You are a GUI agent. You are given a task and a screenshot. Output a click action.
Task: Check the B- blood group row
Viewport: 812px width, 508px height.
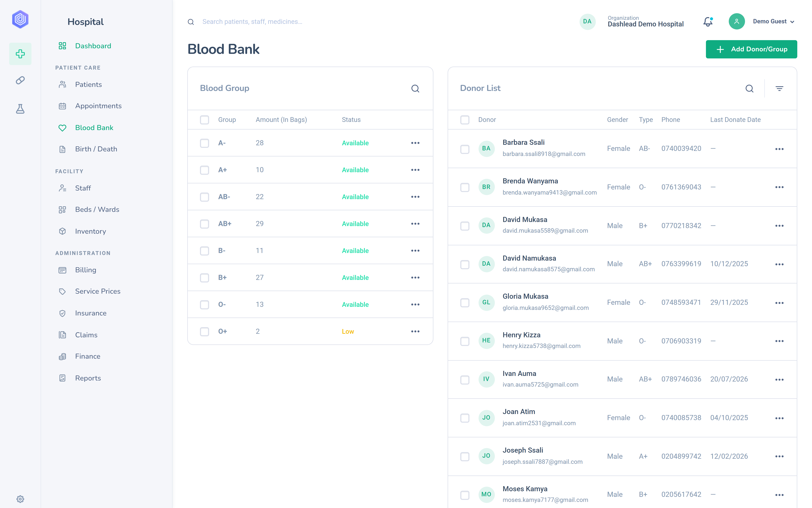point(204,251)
